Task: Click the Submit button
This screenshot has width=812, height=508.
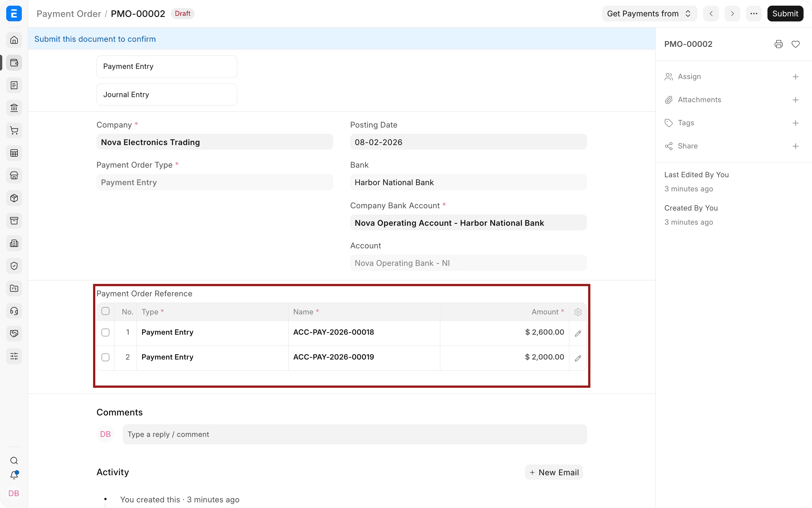Action: point(785,14)
